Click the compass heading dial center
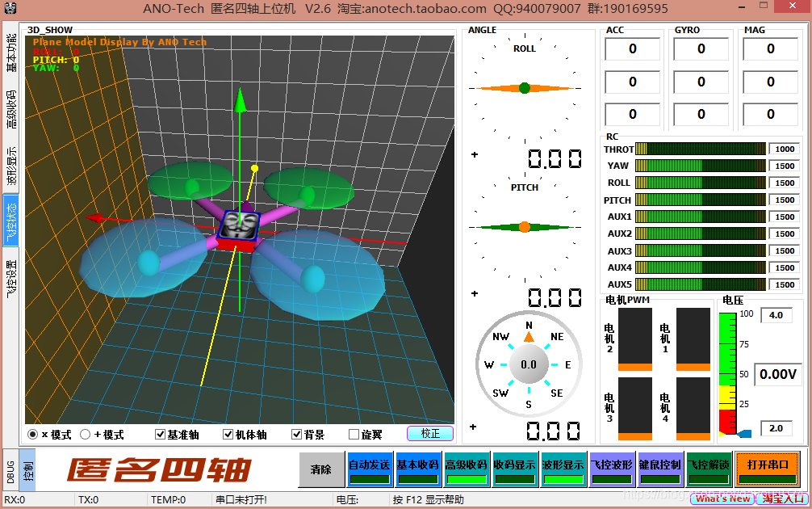The image size is (812, 509). coord(529,364)
